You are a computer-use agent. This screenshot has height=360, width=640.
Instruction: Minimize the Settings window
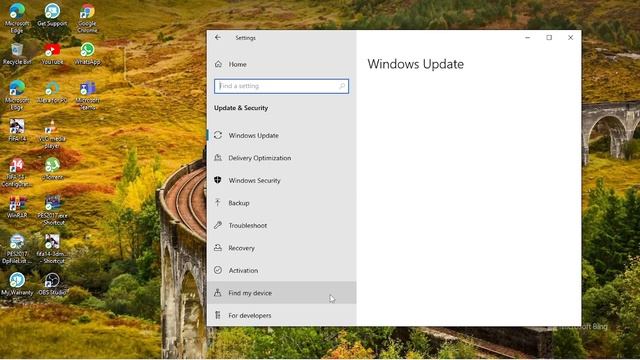(528, 38)
